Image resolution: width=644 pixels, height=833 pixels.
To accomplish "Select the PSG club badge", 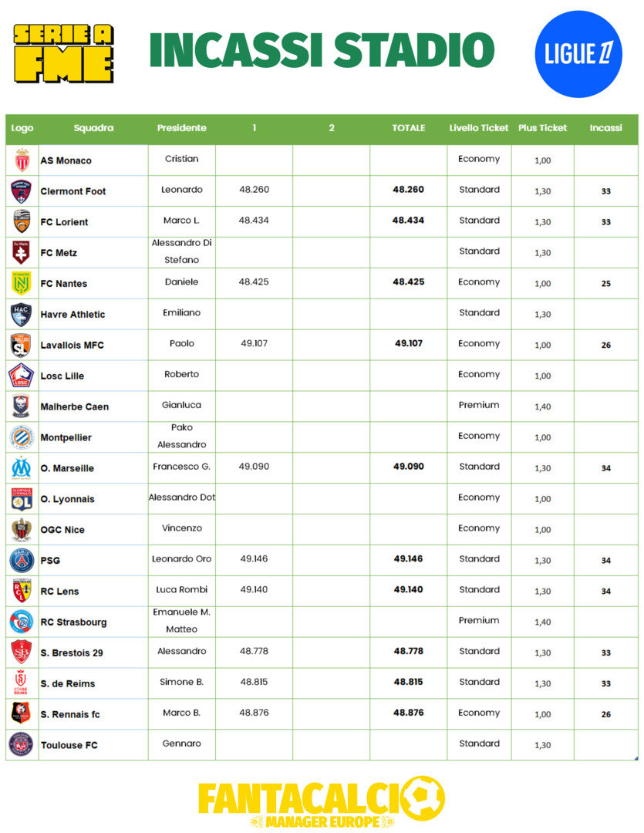I will 22,561.
